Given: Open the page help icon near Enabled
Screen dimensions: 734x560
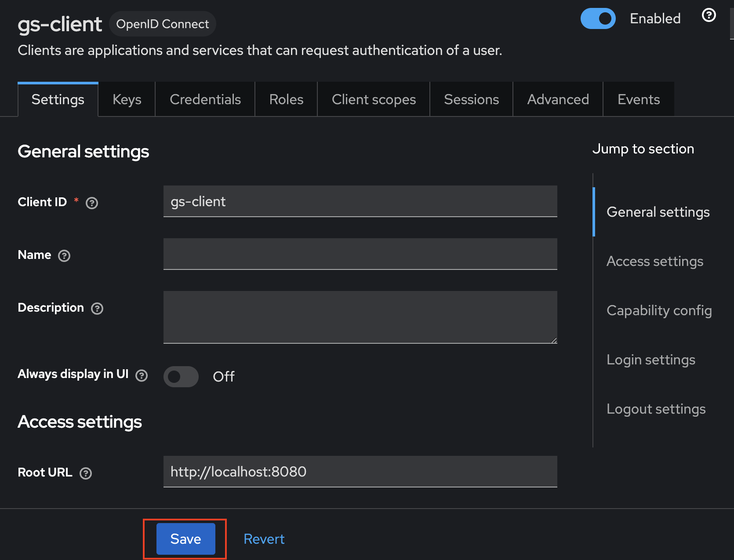Looking at the screenshot, I should pyautogui.click(x=709, y=15).
